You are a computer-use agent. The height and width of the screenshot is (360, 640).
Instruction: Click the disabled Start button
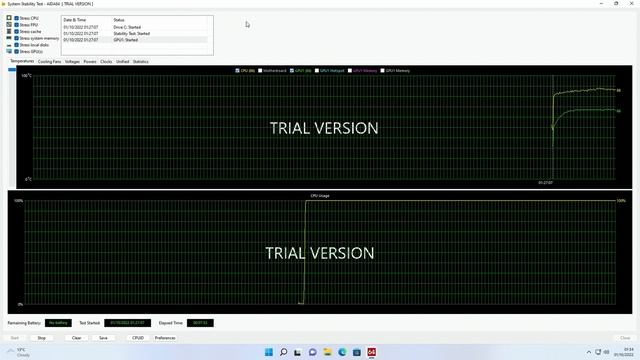(x=15, y=338)
